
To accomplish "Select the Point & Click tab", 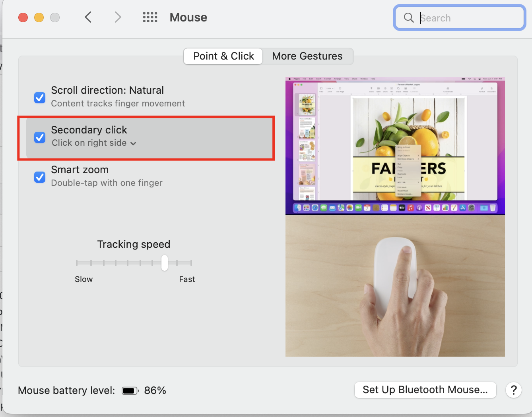I will coord(223,56).
